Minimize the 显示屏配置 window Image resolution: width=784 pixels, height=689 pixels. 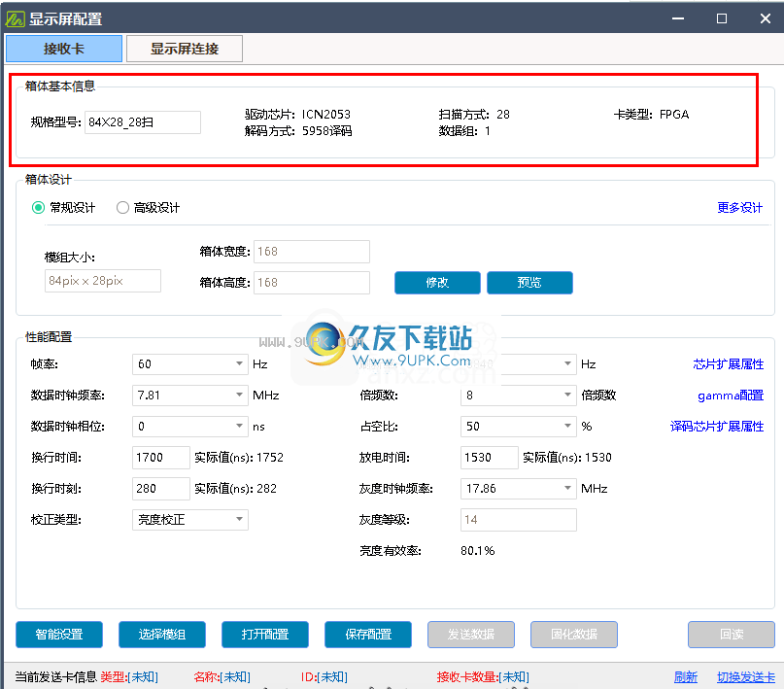(678, 18)
